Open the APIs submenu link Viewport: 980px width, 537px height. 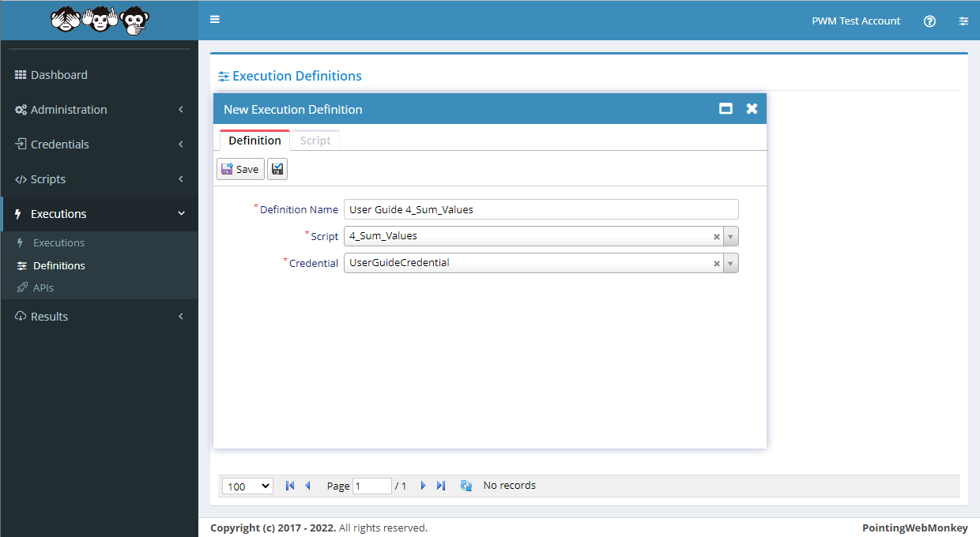[x=43, y=287]
